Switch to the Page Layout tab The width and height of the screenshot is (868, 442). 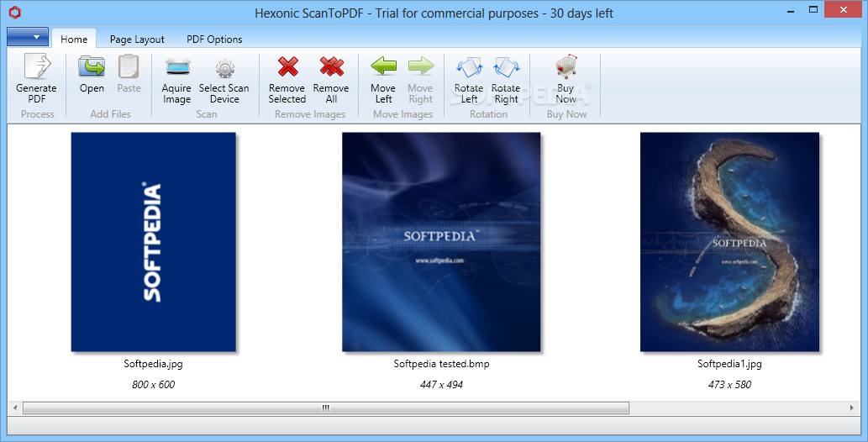point(137,39)
